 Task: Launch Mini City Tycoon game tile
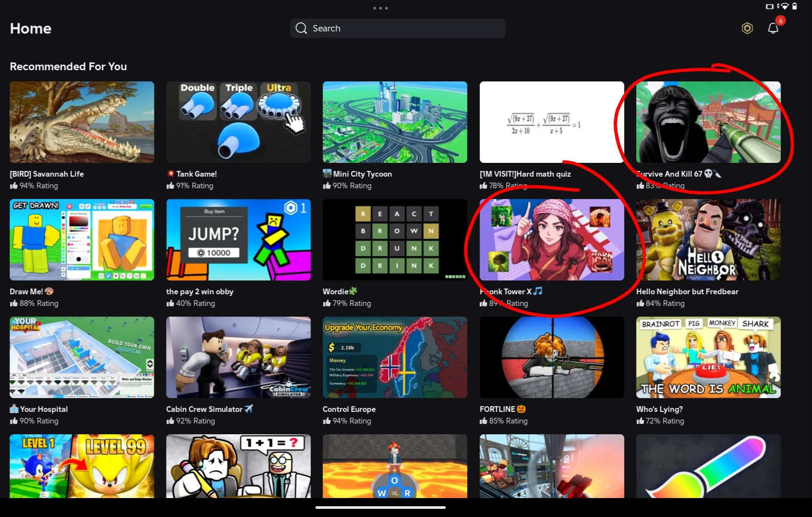point(395,122)
